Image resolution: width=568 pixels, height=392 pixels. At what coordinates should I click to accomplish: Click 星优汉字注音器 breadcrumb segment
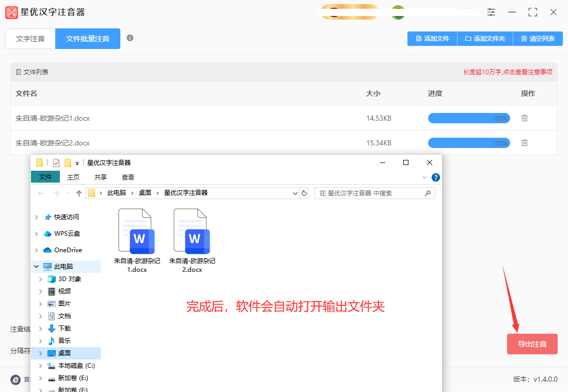(x=186, y=193)
